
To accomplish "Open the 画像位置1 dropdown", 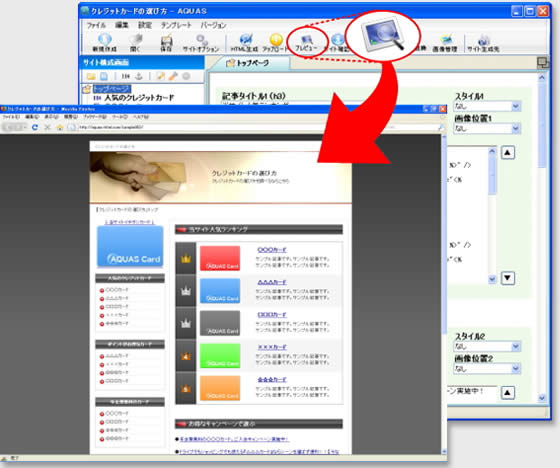I will tap(487, 128).
